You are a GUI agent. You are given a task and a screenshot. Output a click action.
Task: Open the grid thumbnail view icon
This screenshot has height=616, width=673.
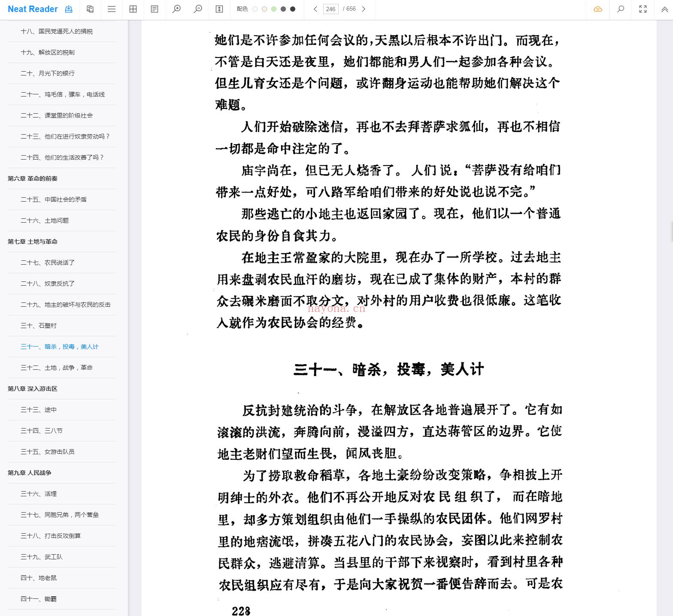(133, 9)
